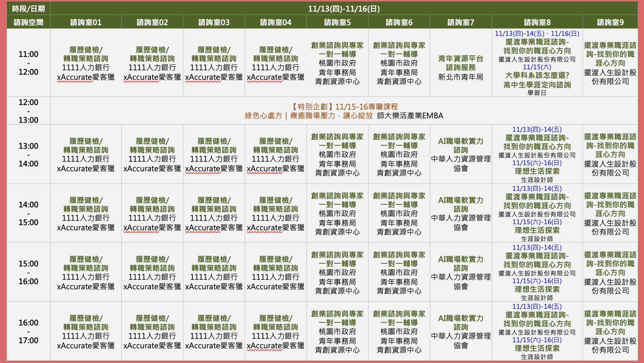Click the 諮詢室9 column header
This screenshot has height=363, width=644.
click(x=610, y=23)
